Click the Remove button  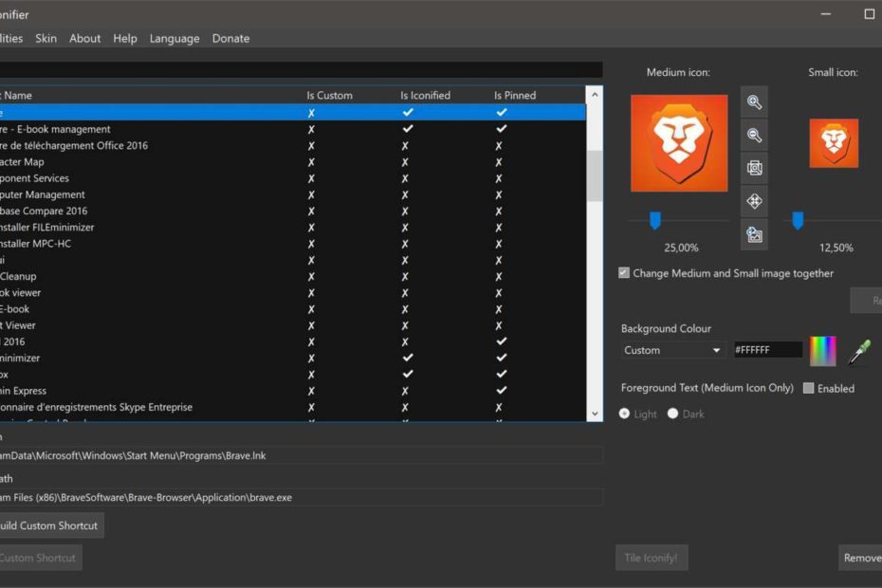[860, 558]
